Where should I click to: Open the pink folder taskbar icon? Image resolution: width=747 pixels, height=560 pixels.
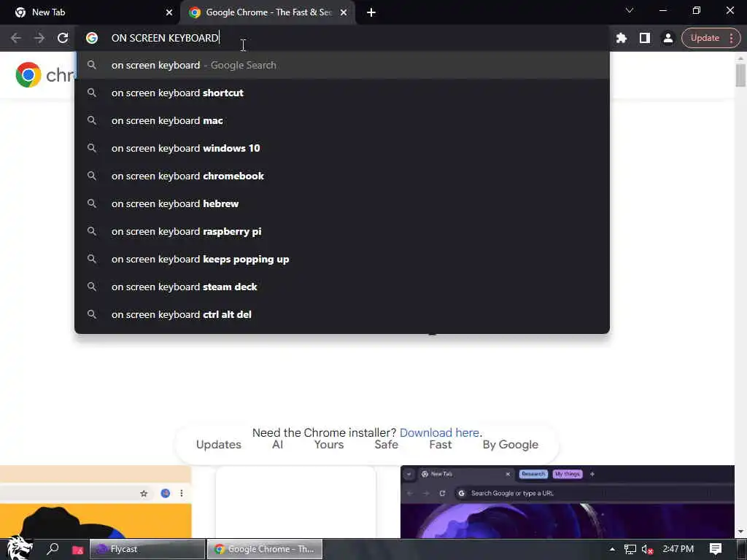click(x=77, y=550)
